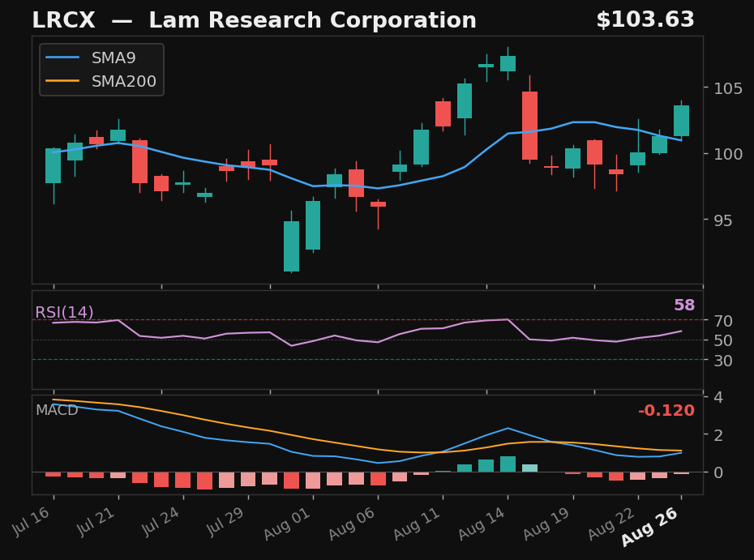Click the MACD axis label 4
This screenshot has width=754, height=560.
(x=718, y=398)
